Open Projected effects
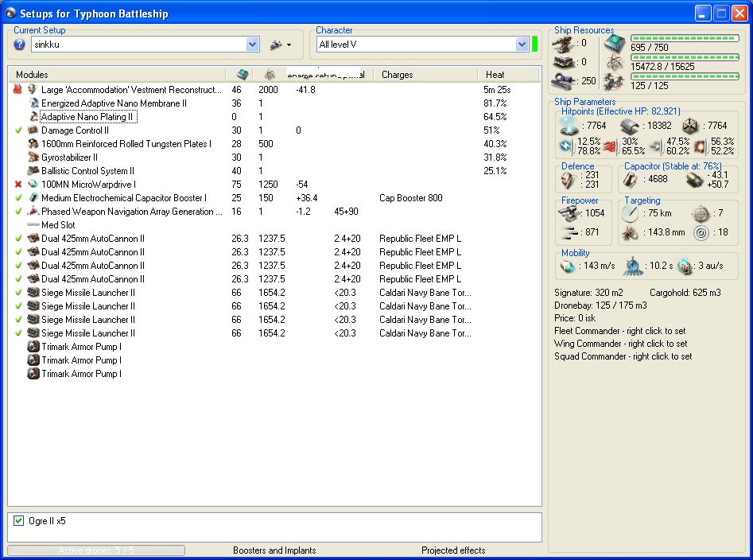Image resolution: width=753 pixels, height=560 pixels. 453,550
